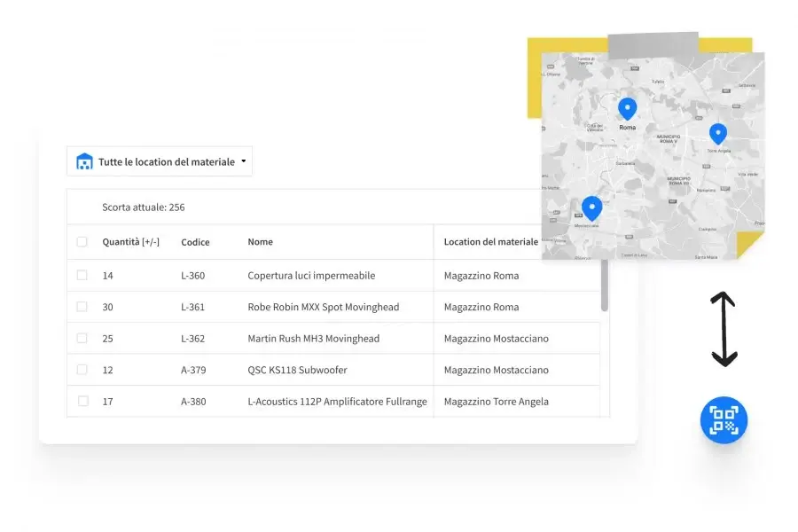The image size is (798, 532).
Task: Click quantity value 30
Action: tap(107, 308)
